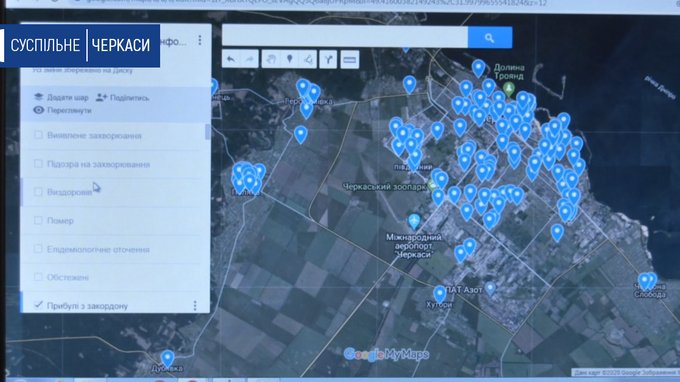Enable the Обстежені layer checkbox
Image resolution: width=680 pixels, height=382 pixels.
[x=38, y=277]
